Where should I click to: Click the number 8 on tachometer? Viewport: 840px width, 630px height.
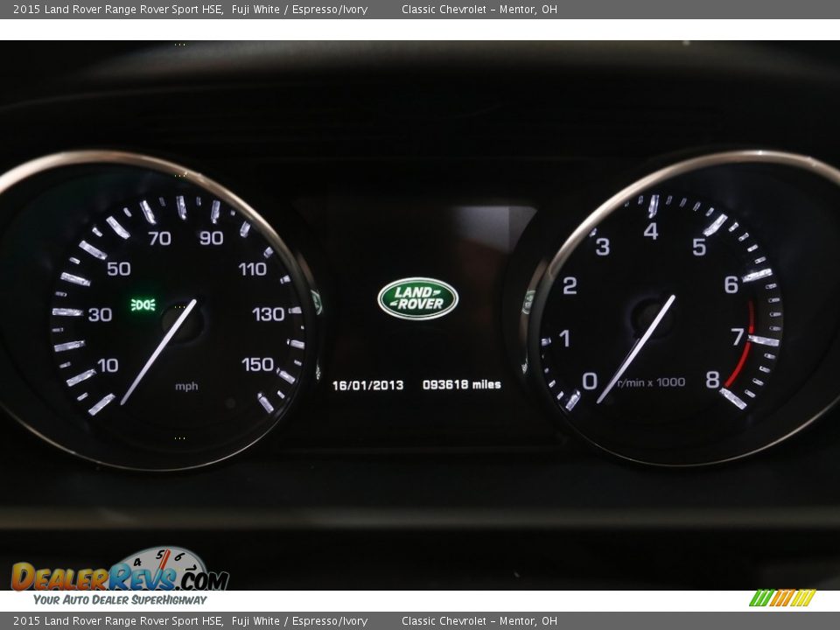pyautogui.click(x=712, y=380)
